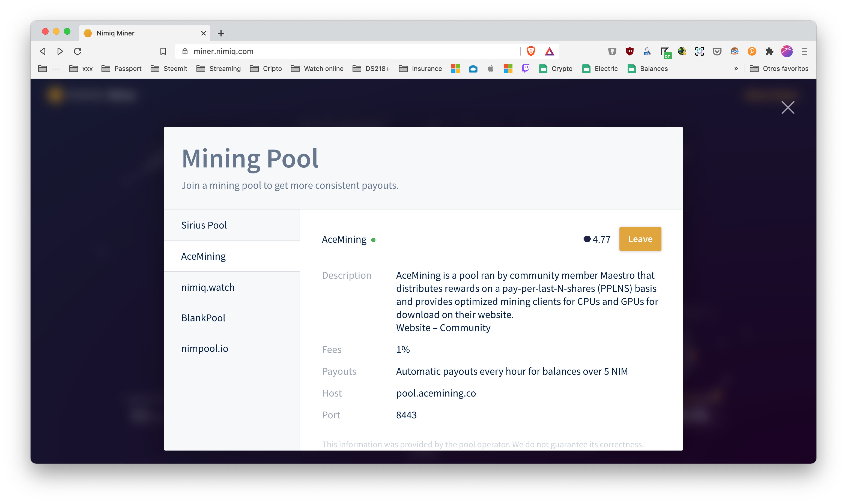Bookmark this page with the bookmark icon
The height and width of the screenshot is (504, 847).
(163, 51)
